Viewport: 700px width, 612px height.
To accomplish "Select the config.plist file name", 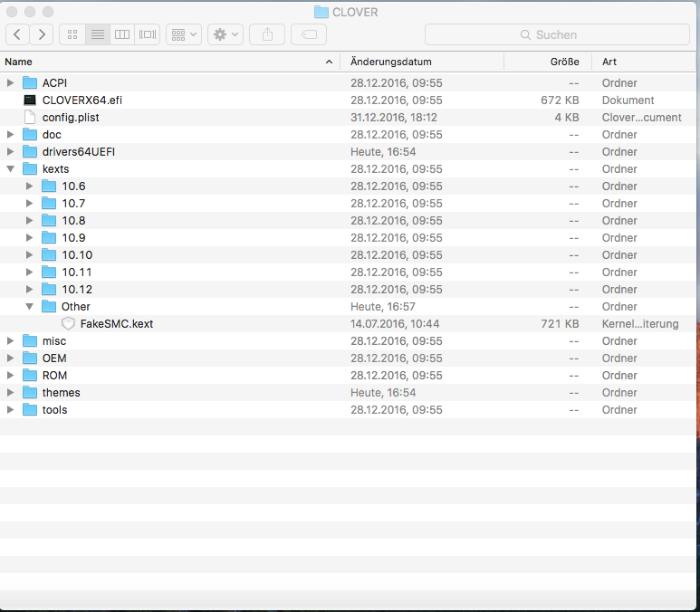I will click(x=71, y=118).
